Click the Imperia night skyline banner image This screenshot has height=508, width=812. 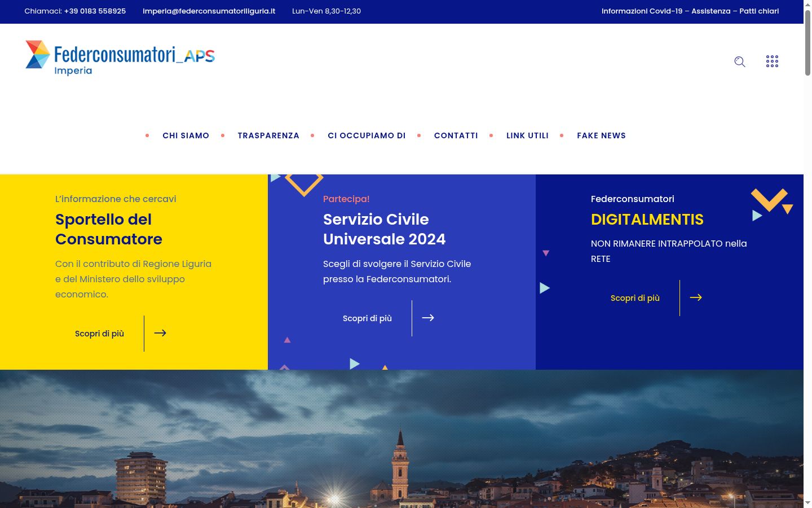pyautogui.click(x=401, y=439)
